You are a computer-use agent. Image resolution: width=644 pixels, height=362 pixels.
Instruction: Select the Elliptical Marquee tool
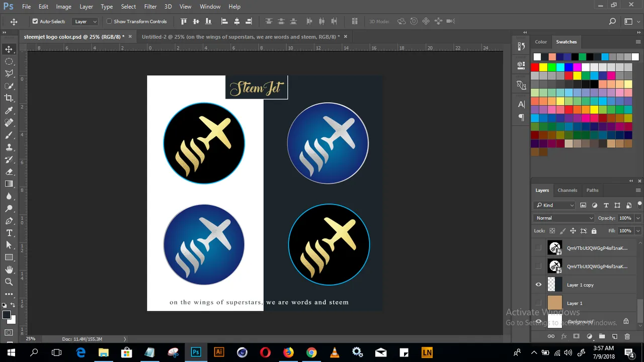click(x=9, y=61)
